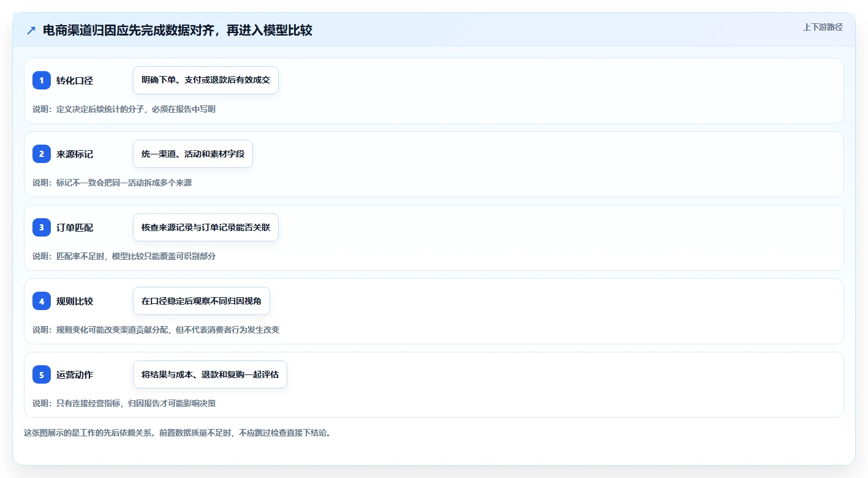Click the note 规则变化可能改变渠道贡献分配
The height and width of the screenshot is (478, 868).
coord(111,330)
